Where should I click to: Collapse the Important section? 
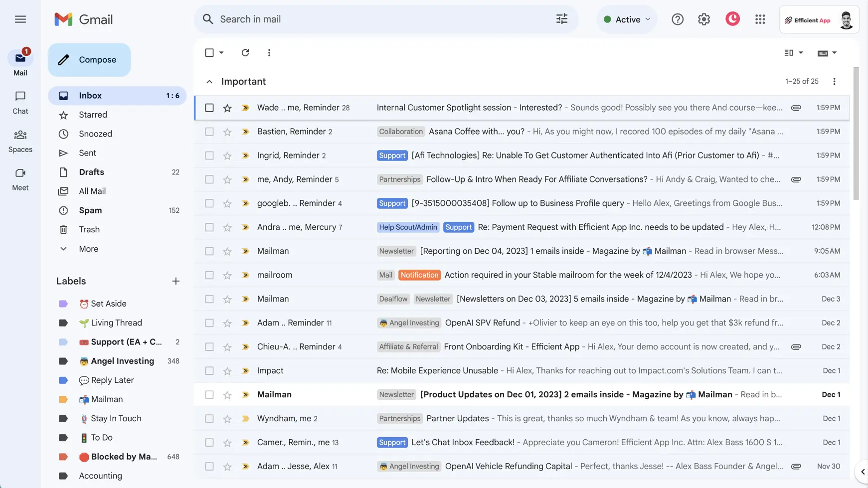coord(209,81)
